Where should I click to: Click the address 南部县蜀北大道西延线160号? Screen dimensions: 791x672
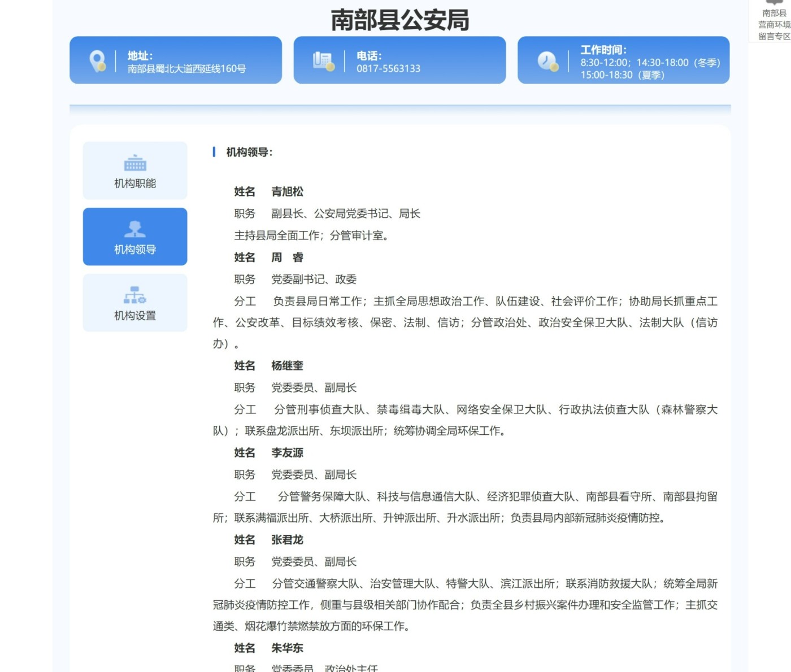tap(186, 68)
